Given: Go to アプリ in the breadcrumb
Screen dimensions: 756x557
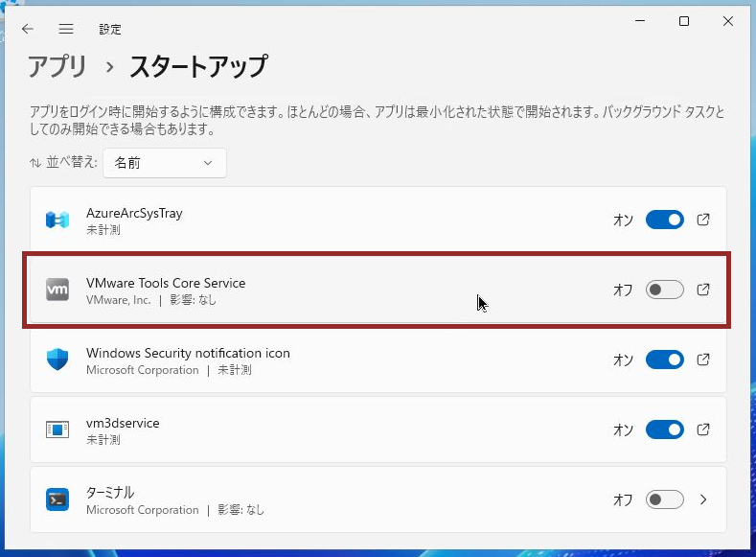Looking at the screenshot, I should click(x=57, y=66).
